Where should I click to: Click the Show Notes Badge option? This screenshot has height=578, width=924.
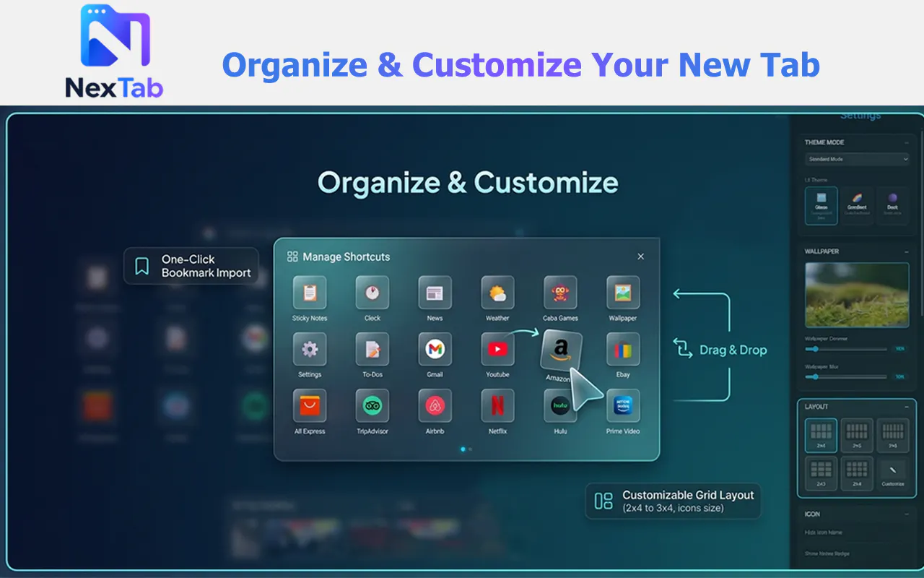tap(827, 554)
